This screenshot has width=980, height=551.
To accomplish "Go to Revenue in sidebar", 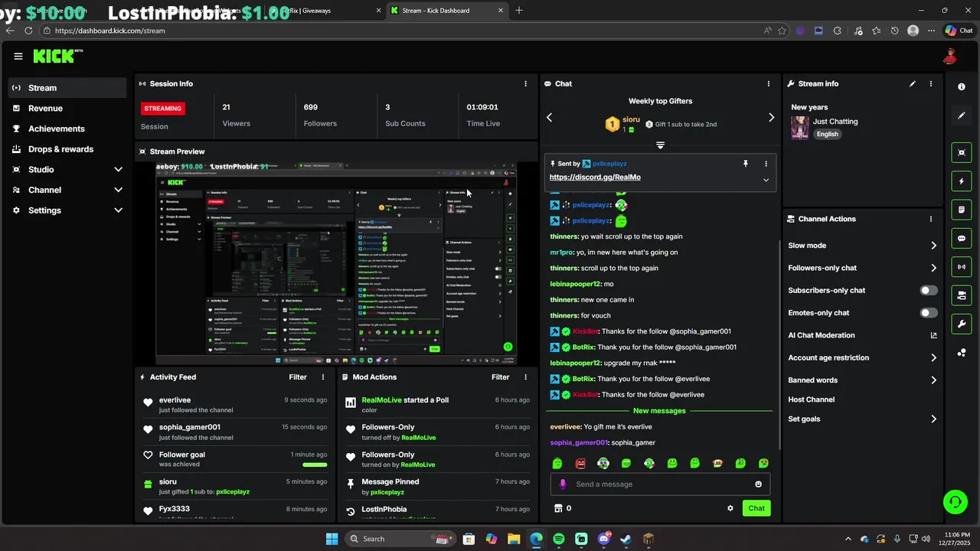I will (x=67, y=109).
